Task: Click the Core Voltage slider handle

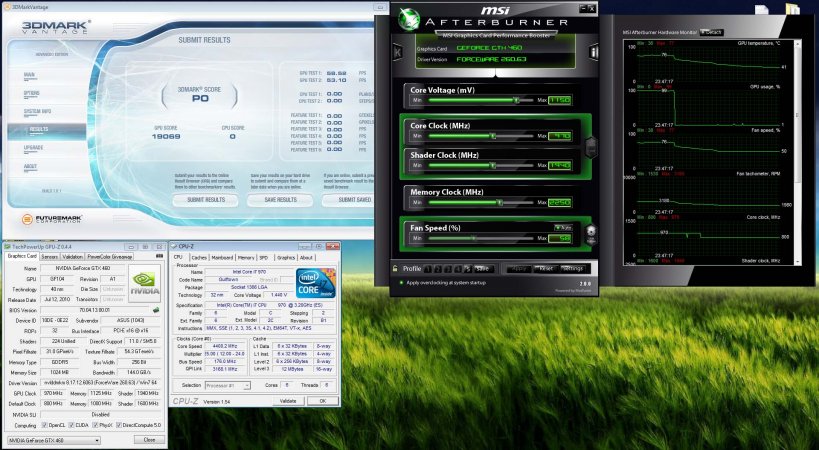Action: tap(516, 100)
